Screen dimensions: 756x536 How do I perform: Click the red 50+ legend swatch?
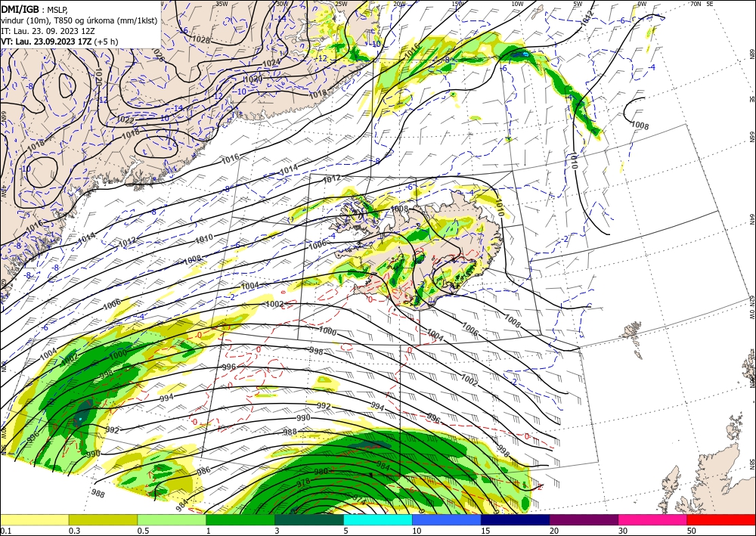pyautogui.click(x=721, y=519)
